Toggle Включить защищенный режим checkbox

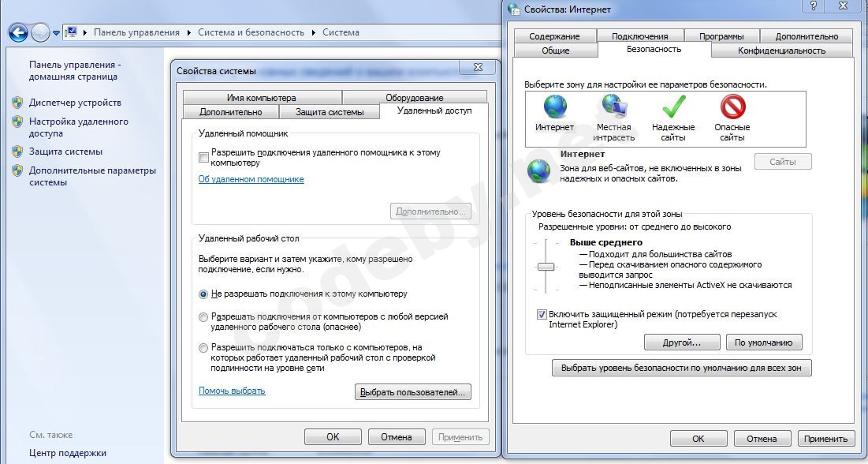(542, 314)
